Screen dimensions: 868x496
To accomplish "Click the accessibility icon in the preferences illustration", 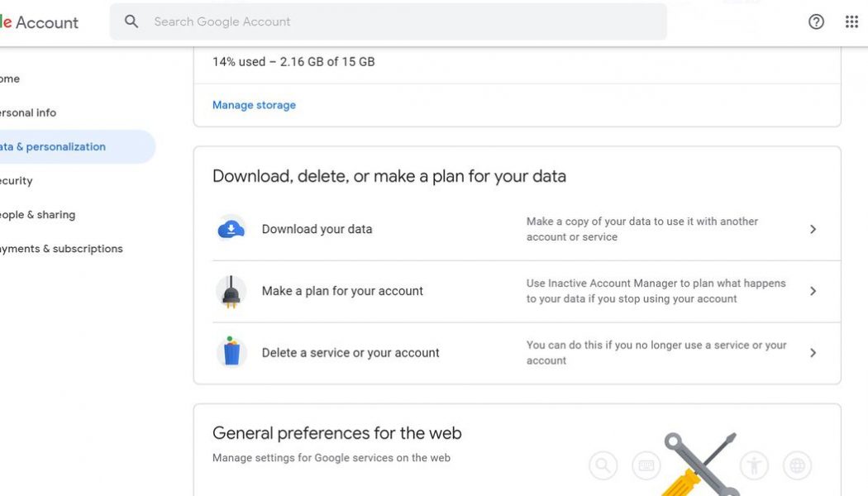I will click(x=754, y=465).
